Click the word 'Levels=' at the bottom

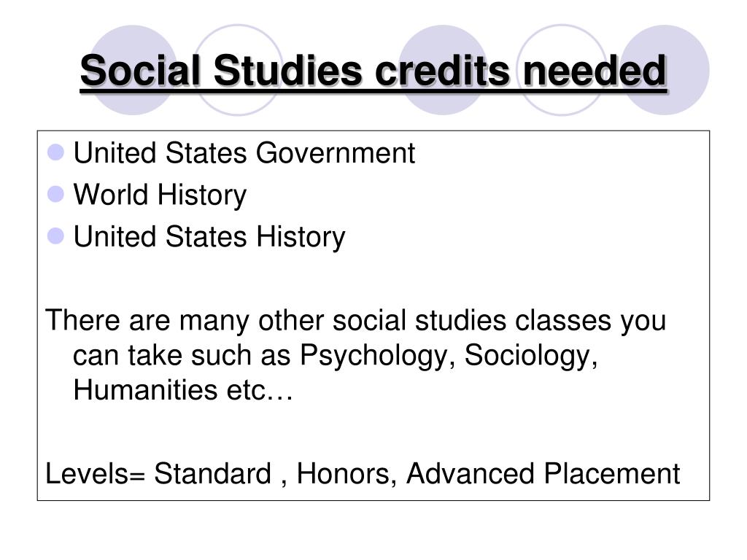pyautogui.click(x=95, y=474)
